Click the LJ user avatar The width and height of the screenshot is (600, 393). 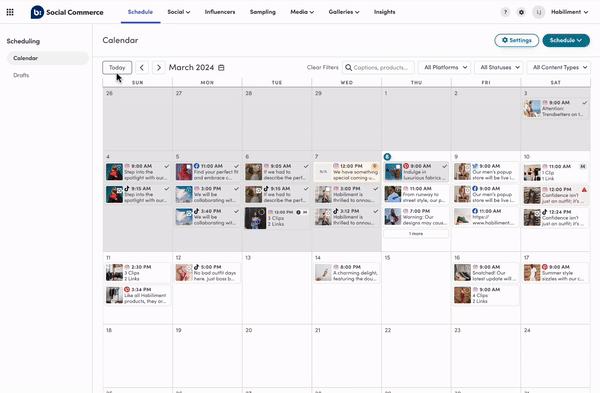pos(538,12)
